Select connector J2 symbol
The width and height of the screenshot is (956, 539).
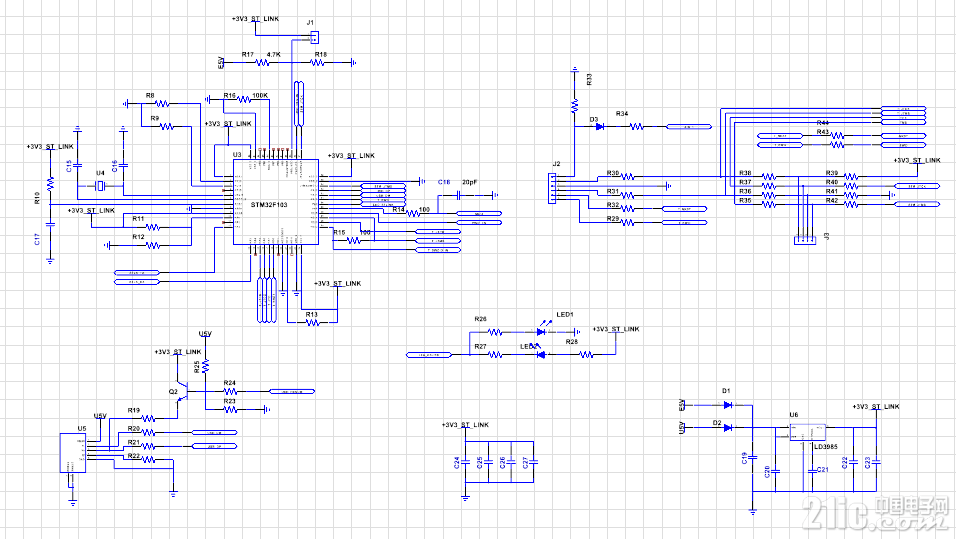click(x=552, y=188)
